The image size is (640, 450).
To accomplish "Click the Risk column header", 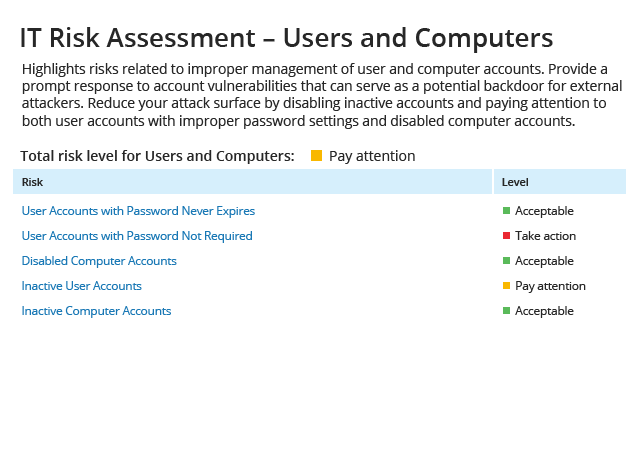I will coord(252,182).
